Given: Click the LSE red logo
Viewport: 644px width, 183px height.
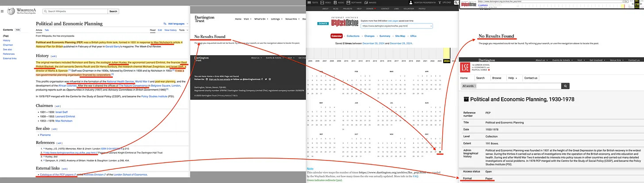Looking at the screenshot, I should tap(465, 67).
